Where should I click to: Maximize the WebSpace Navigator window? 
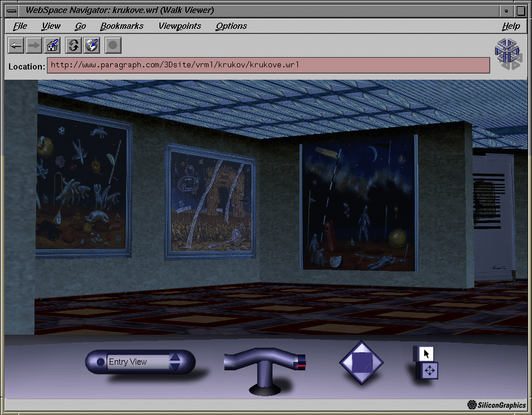pyautogui.click(x=521, y=11)
